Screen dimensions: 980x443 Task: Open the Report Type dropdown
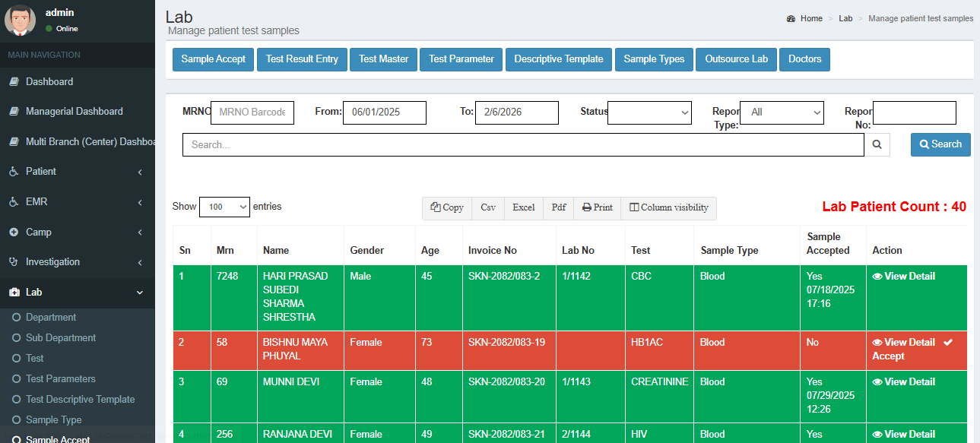point(782,112)
